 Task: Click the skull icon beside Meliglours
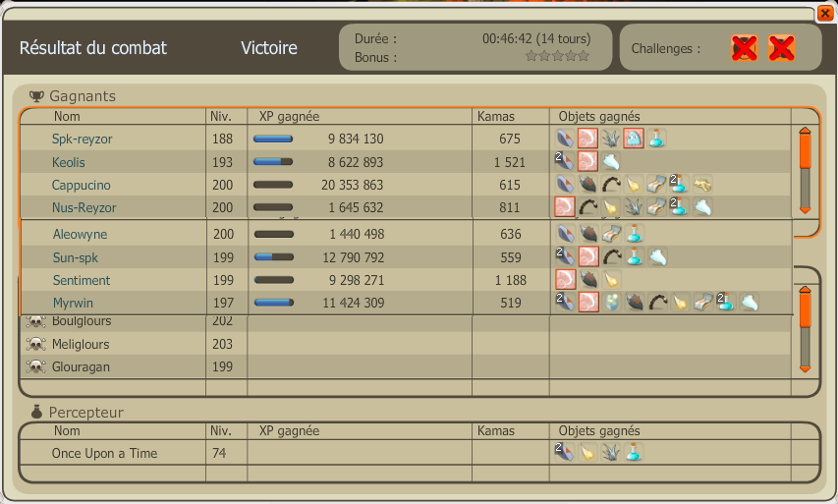[35, 344]
